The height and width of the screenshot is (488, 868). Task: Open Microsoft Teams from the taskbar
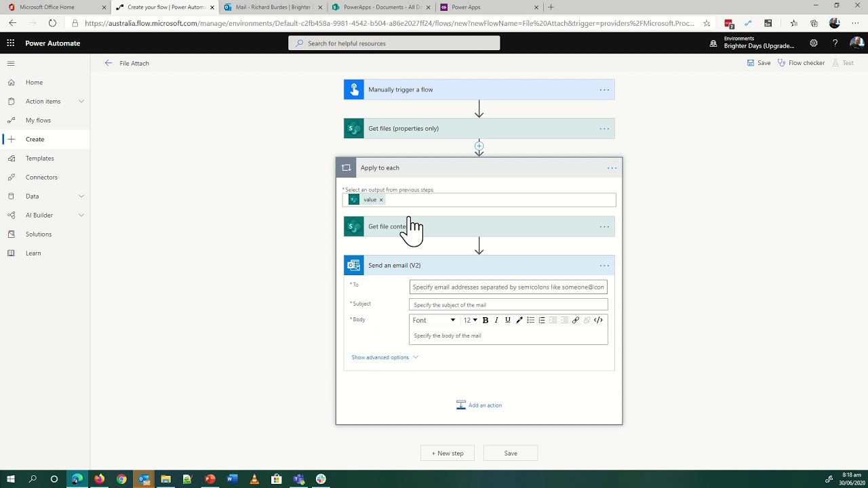(x=298, y=479)
